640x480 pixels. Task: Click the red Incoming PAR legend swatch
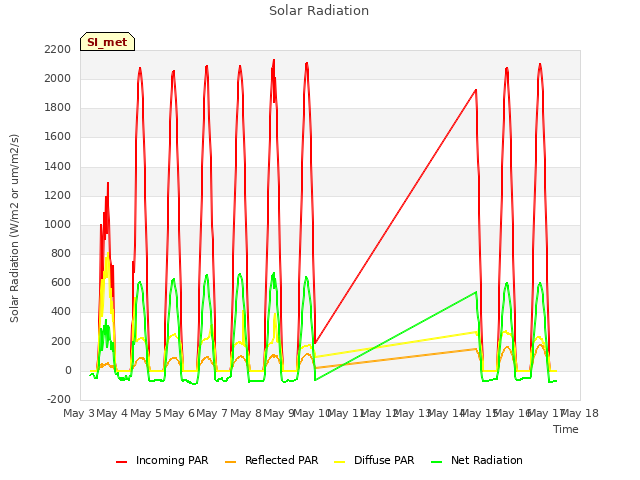[121, 462]
